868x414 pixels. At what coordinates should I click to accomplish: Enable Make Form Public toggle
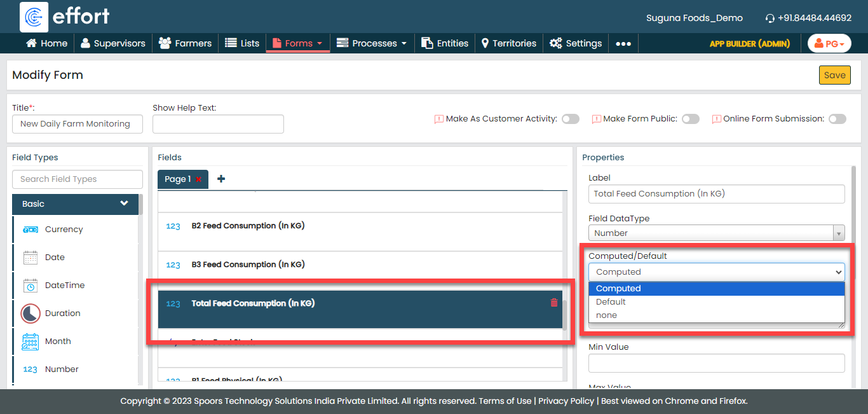[x=690, y=119]
